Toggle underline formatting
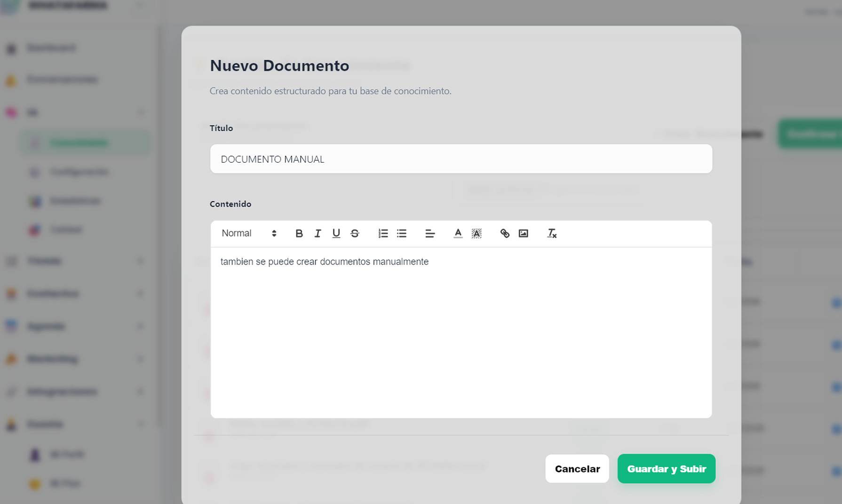842x504 pixels. coord(336,233)
